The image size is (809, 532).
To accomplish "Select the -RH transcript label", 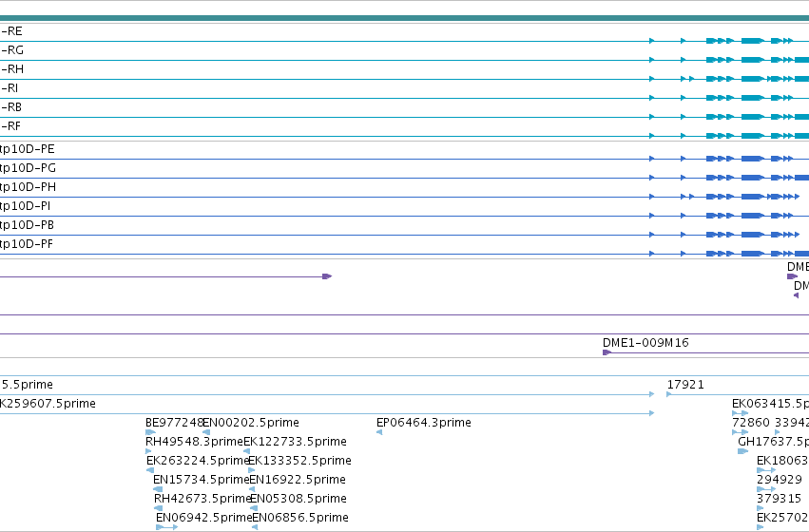I will point(12,69).
